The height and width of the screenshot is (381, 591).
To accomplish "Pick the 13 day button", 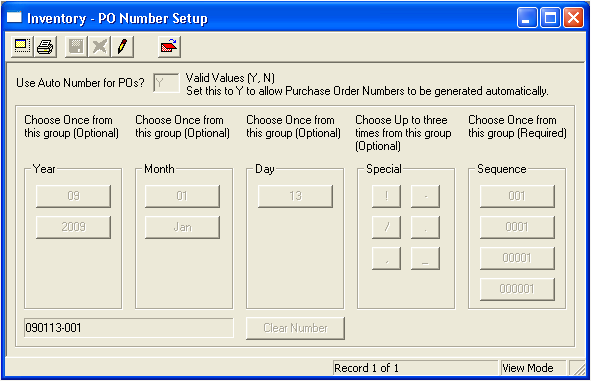I will pyautogui.click(x=296, y=196).
